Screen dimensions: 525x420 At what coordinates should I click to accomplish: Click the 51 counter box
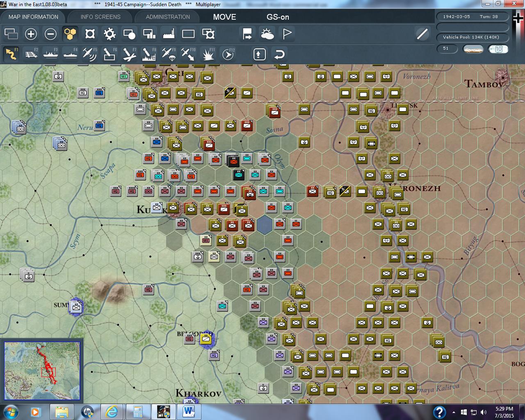click(x=446, y=49)
